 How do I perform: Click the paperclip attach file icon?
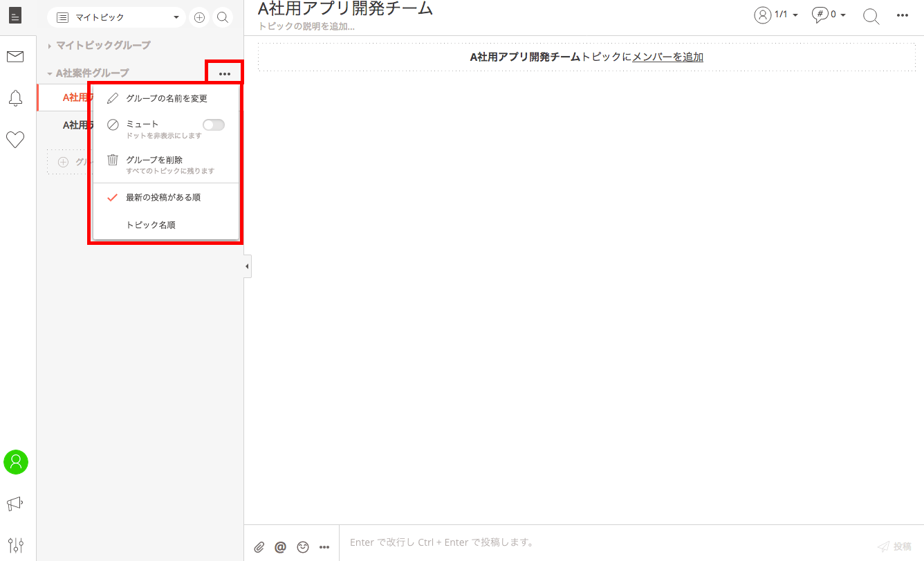tap(259, 547)
